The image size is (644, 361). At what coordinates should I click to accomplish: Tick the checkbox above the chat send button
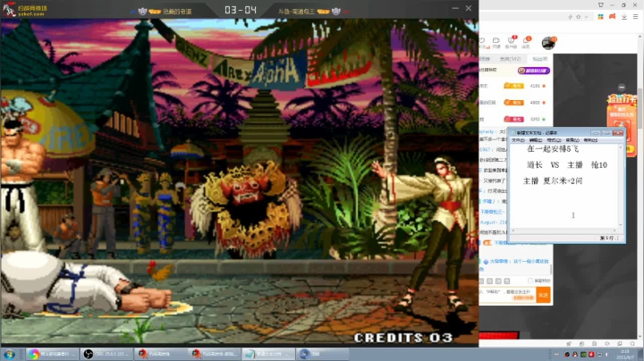tap(530, 281)
